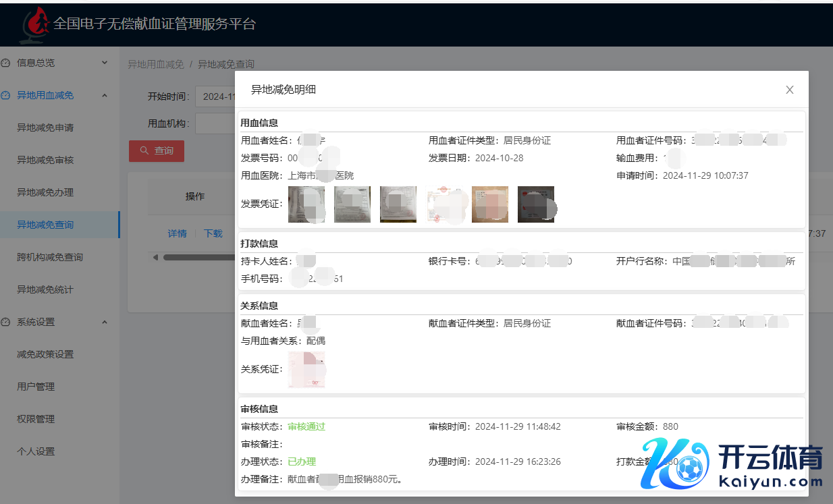Viewport: 833px width, 504px height.
Task: Open the 关系凭证 relationship proof image
Action: coord(306,369)
